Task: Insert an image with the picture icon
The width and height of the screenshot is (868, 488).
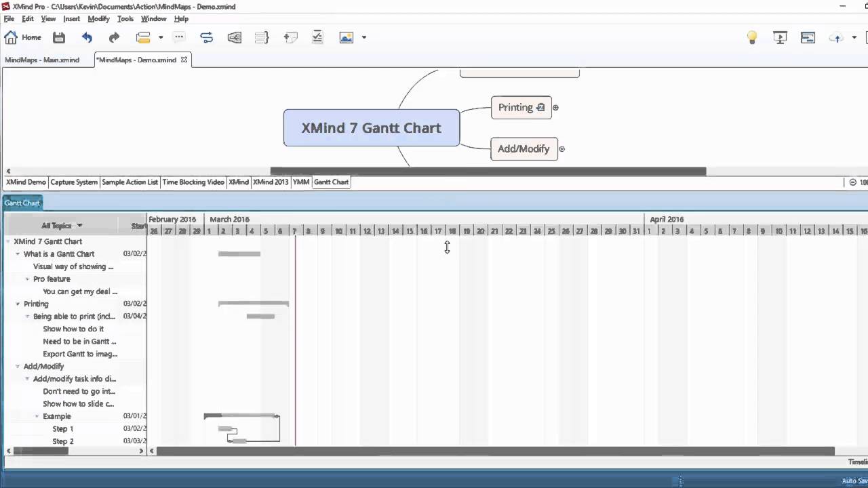Action: pos(347,37)
